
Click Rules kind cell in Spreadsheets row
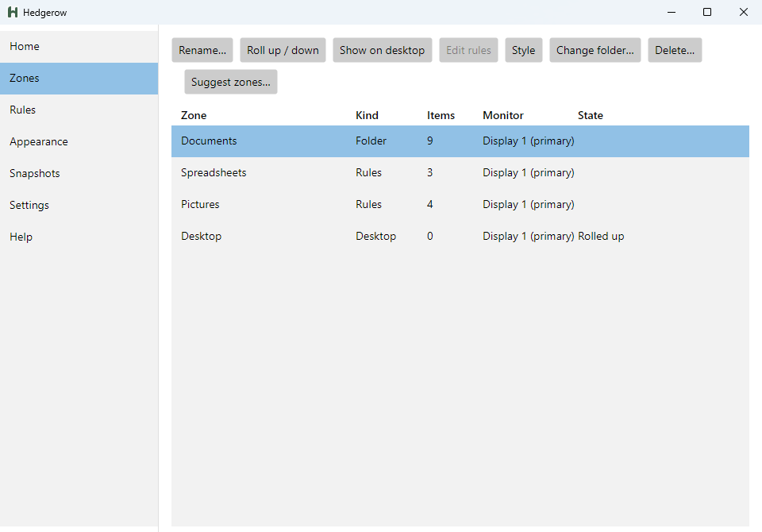pyautogui.click(x=368, y=172)
